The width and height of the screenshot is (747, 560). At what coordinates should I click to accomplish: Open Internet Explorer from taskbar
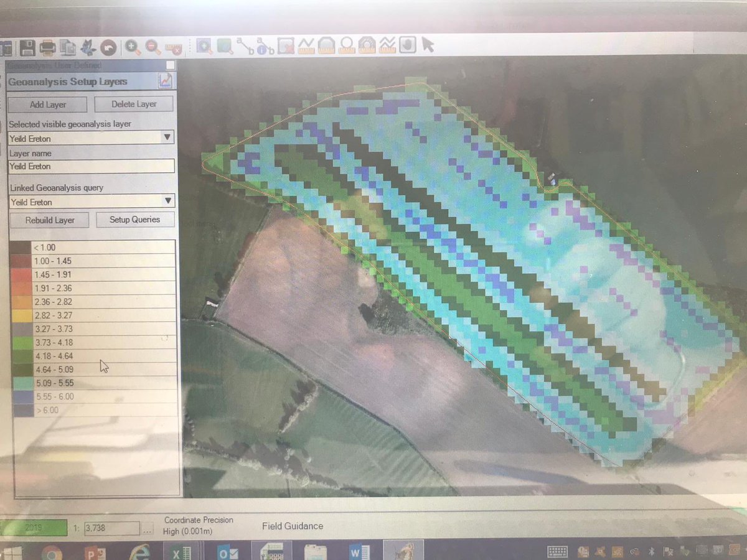click(139, 551)
